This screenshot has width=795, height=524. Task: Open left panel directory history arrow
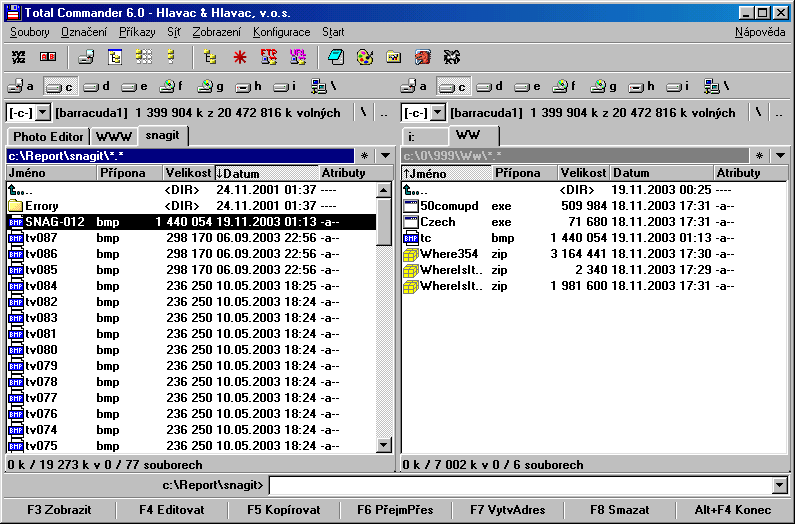(x=385, y=156)
